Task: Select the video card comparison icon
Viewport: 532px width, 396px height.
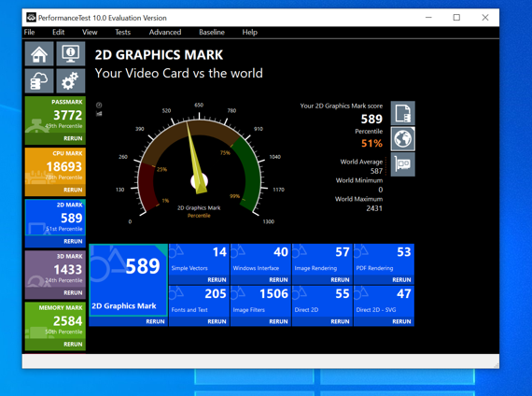Action: [x=402, y=164]
